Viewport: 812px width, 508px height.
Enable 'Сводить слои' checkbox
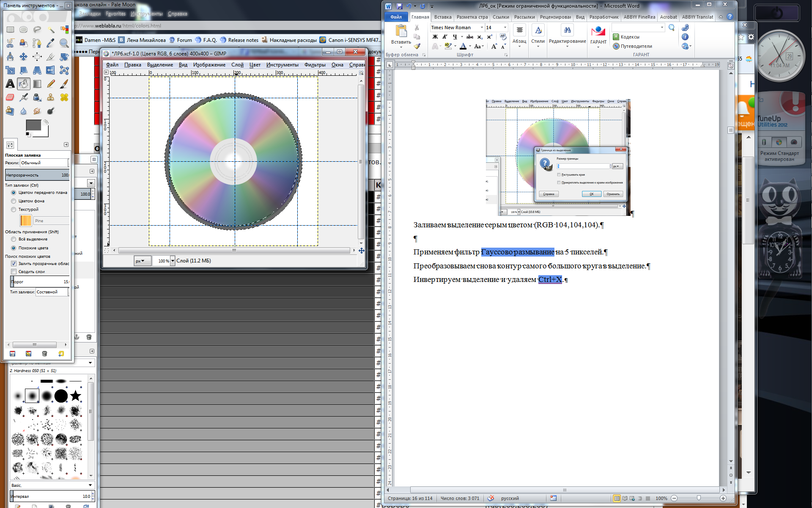(14, 272)
